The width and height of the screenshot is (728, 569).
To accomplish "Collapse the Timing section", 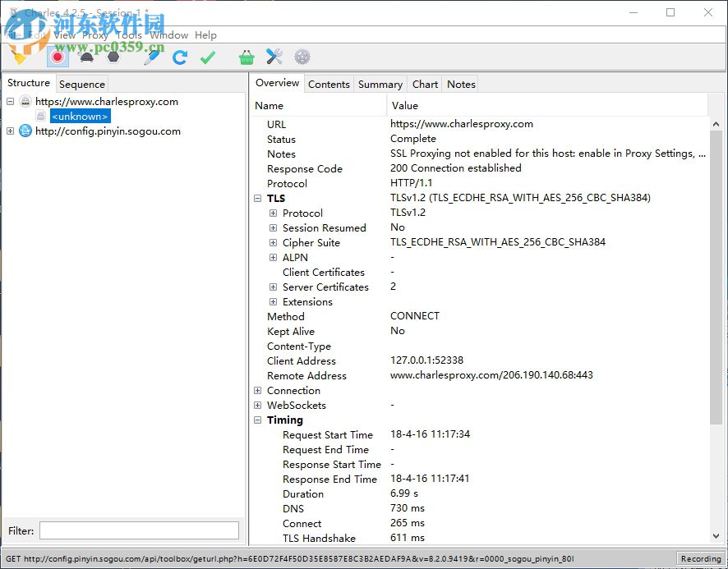I will tap(258, 420).
